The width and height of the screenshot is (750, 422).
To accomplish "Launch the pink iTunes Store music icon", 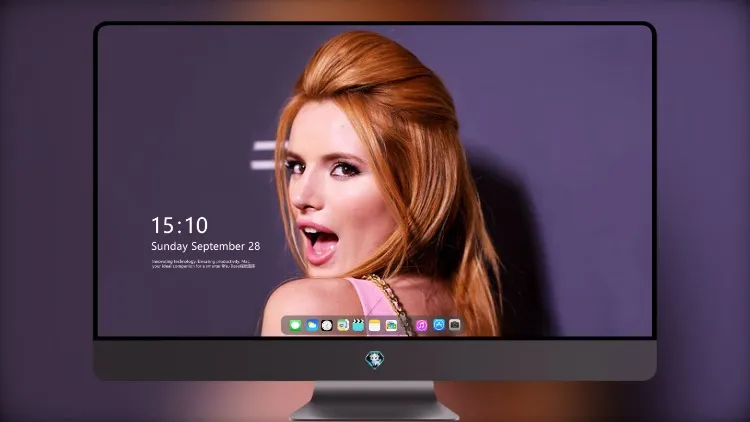I will (421, 325).
